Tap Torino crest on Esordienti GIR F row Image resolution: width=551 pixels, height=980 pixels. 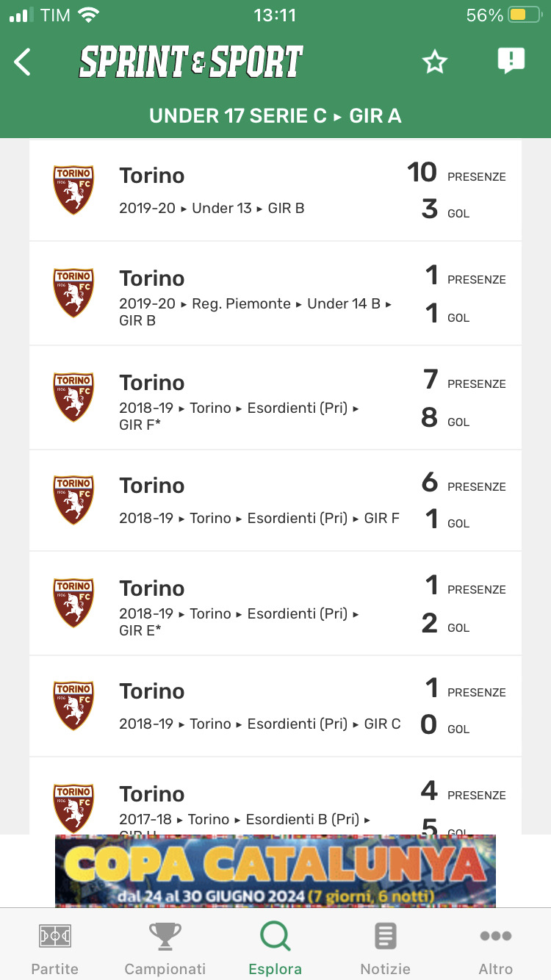click(73, 500)
